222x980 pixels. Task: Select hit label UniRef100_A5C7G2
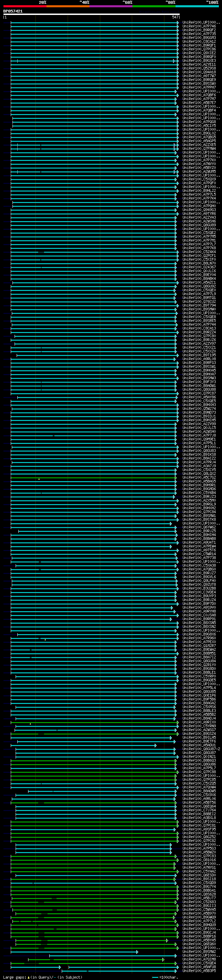pos(199,477)
